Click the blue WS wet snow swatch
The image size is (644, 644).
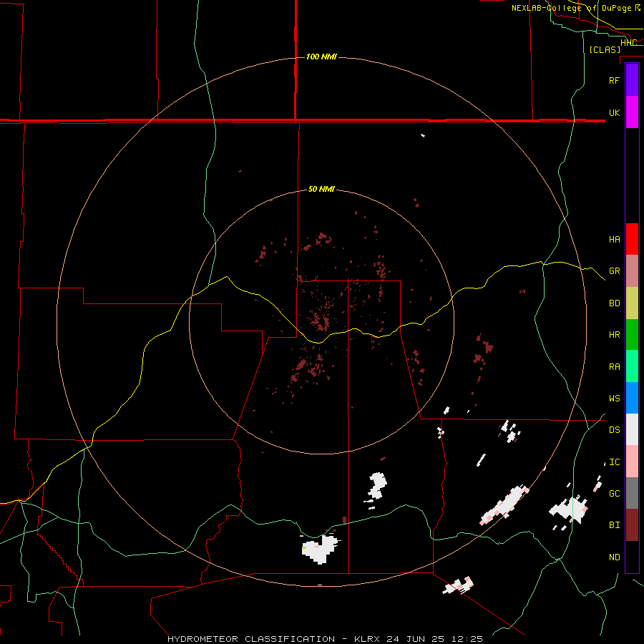[x=632, y=398]
